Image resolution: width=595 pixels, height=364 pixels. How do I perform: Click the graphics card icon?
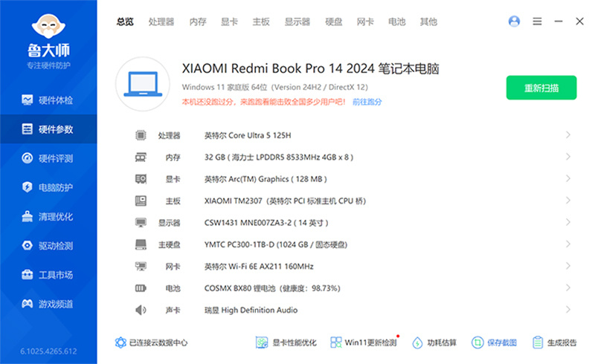(x=141, y=178)
